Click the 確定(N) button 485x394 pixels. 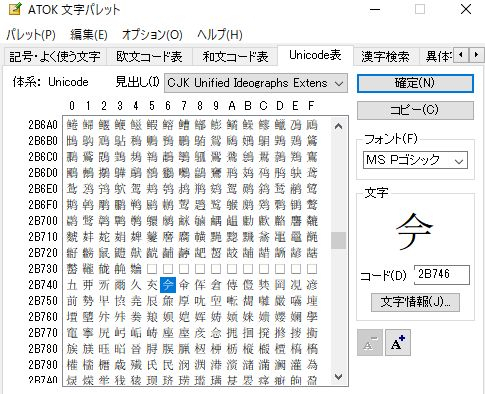[415, 83]
